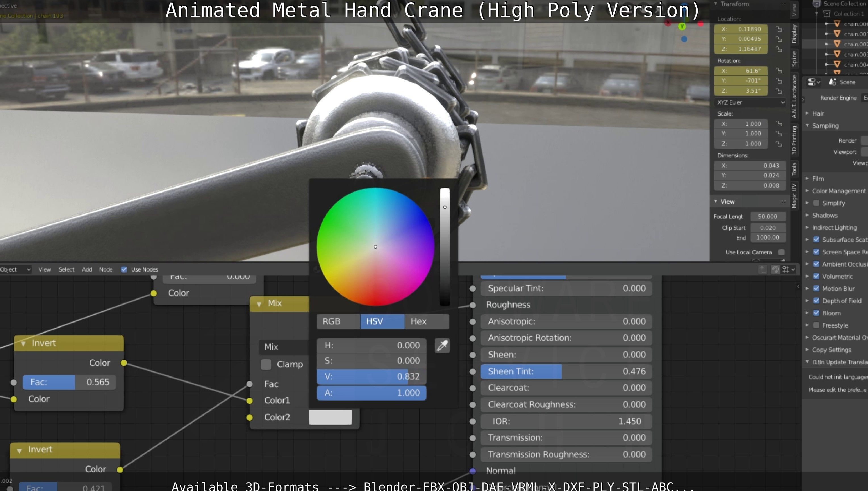The image size is (868, 491).
Task: Open the XYZ Euler rotation mode dropdown
Action: coord(750,103)
